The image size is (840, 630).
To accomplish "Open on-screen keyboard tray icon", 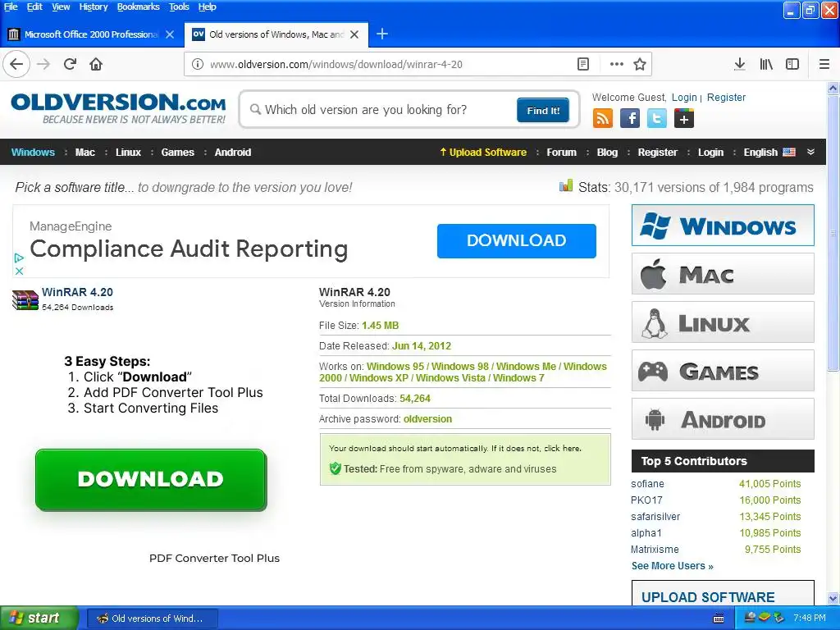I will point(719,619).
